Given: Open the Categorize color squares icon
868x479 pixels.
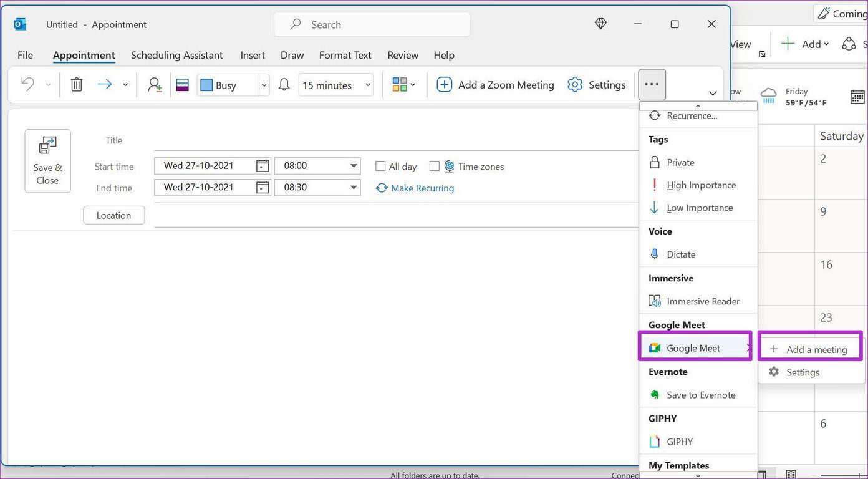Looking at the screenshot, I should [x=400, y=84].
